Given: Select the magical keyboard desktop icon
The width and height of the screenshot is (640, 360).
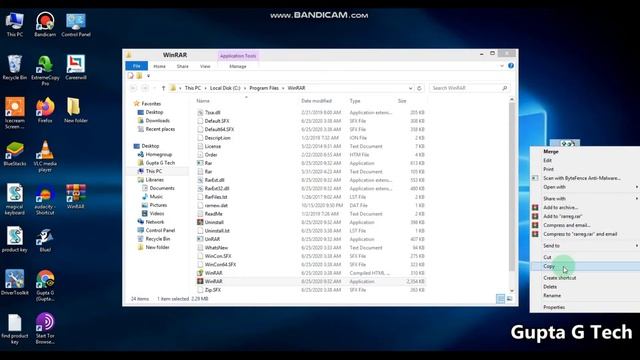Looking at the screenshot, I should coord(15,199).
